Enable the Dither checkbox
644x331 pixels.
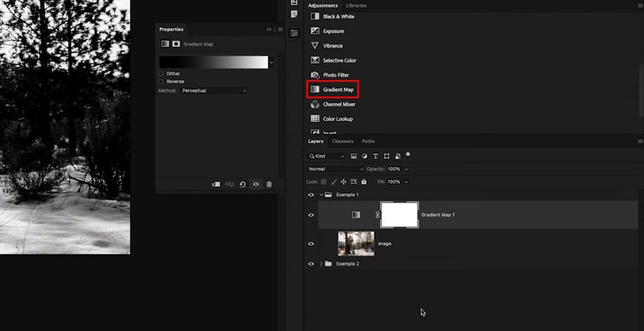point(161,74)
